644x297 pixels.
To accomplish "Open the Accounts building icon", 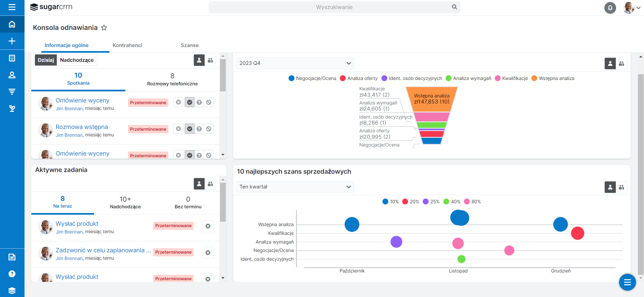I will pos(12,58).
